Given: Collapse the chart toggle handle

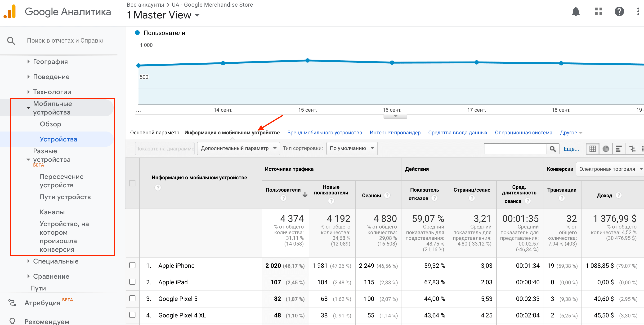Looking at the screenshot, I should pyautogui.click(x=395, y=116).
